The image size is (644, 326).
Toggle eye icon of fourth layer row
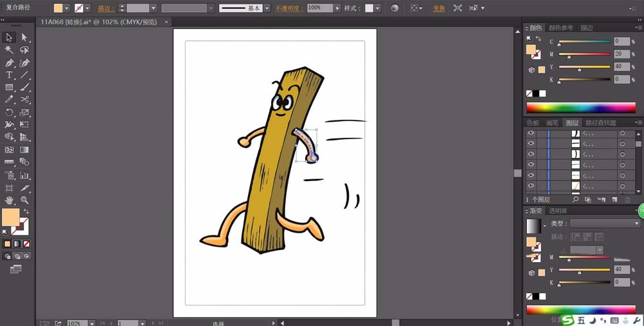[531, 164]
